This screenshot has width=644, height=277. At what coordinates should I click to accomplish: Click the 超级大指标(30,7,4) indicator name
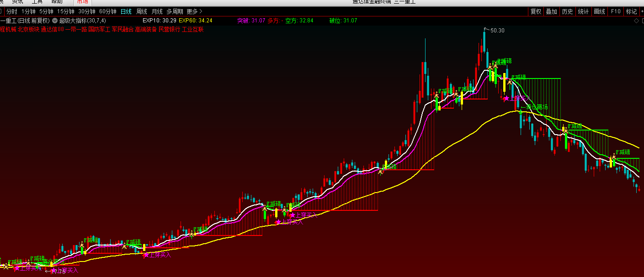pyautogui.click(x=82, y=21)
